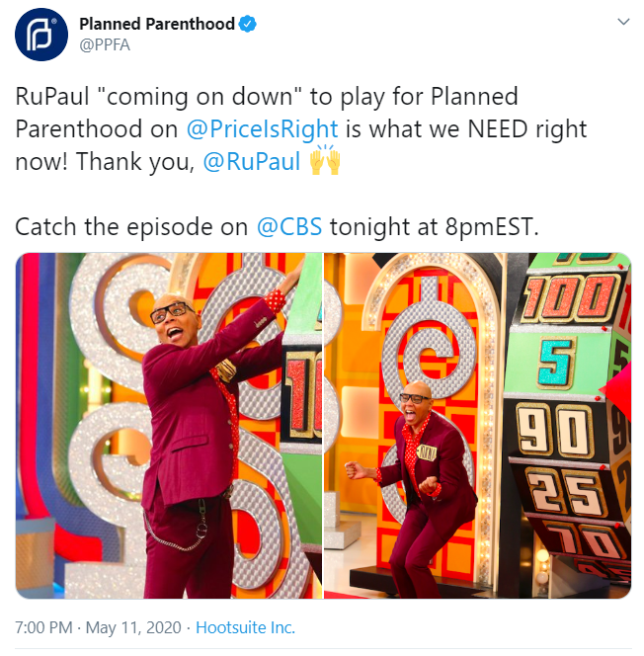
Task: Open the Hootsuite Inc. source link
Action: click(246, 627)
